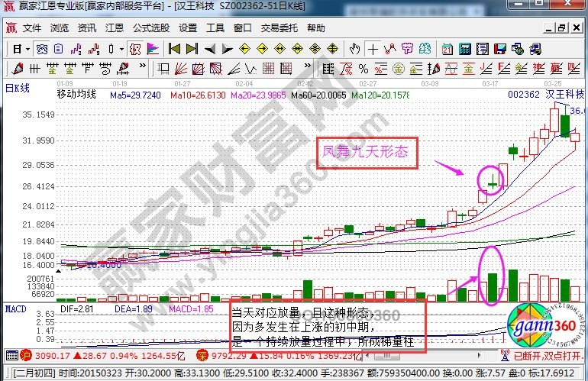Open the 交易委托 menu

click(x=279, y=27)
